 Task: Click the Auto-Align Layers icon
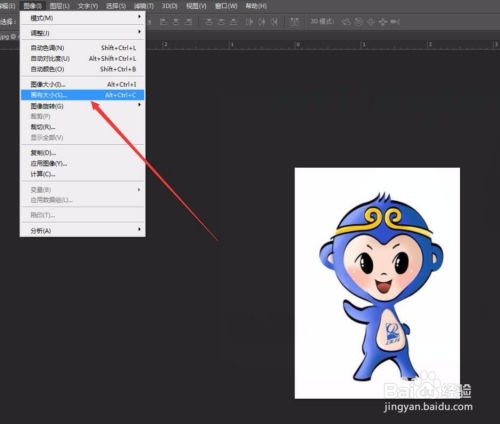(294, 22)
